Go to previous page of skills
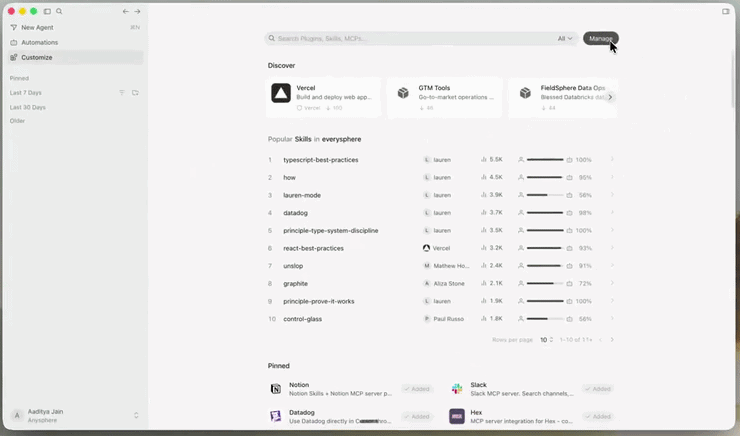The height and width of the screenshot is (436, 740). [x=600, y=340]
